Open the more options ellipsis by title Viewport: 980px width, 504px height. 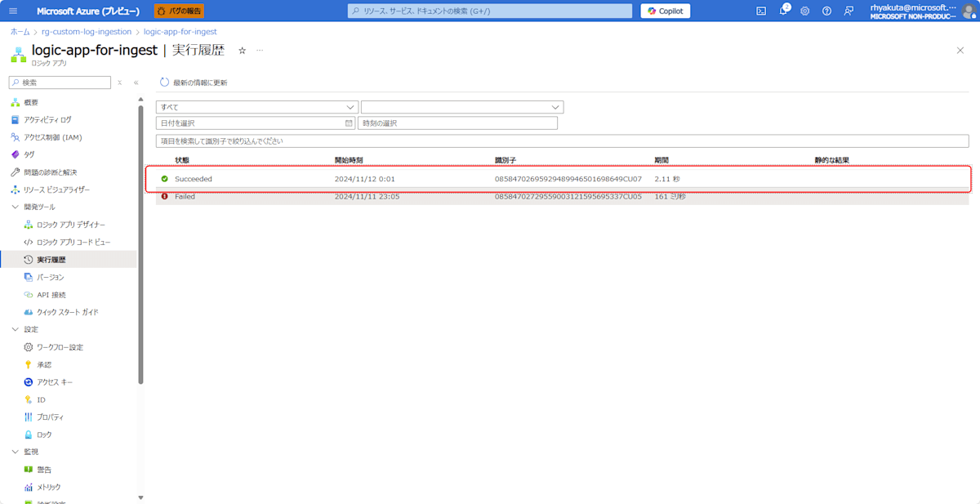click(260, 51)
